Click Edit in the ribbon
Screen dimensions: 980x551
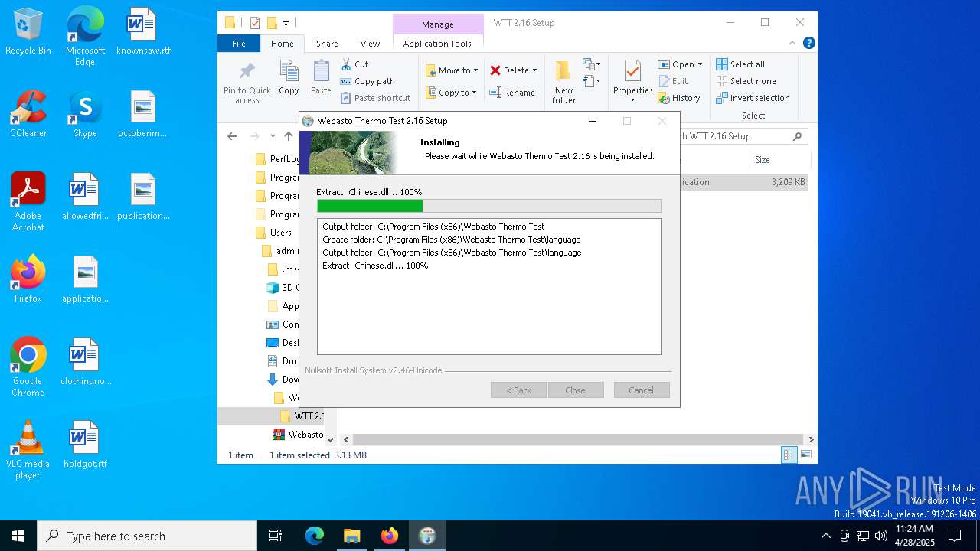673,81
